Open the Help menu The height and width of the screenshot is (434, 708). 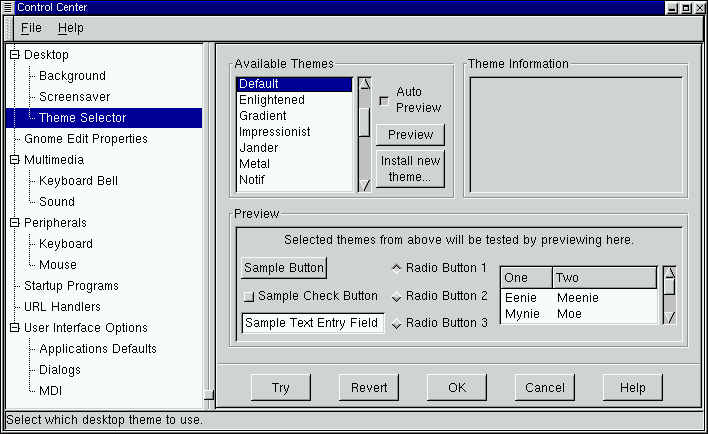(70, 28)
